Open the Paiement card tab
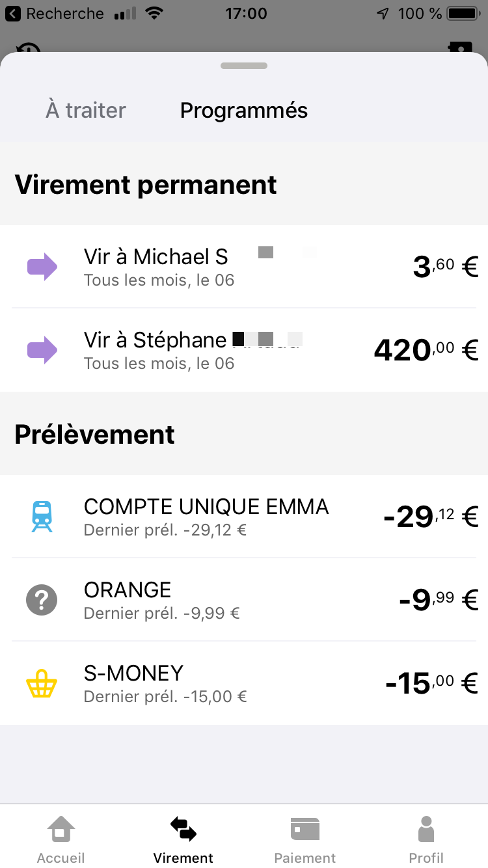This screenshot has width=488, height=868. coord(305,839)
